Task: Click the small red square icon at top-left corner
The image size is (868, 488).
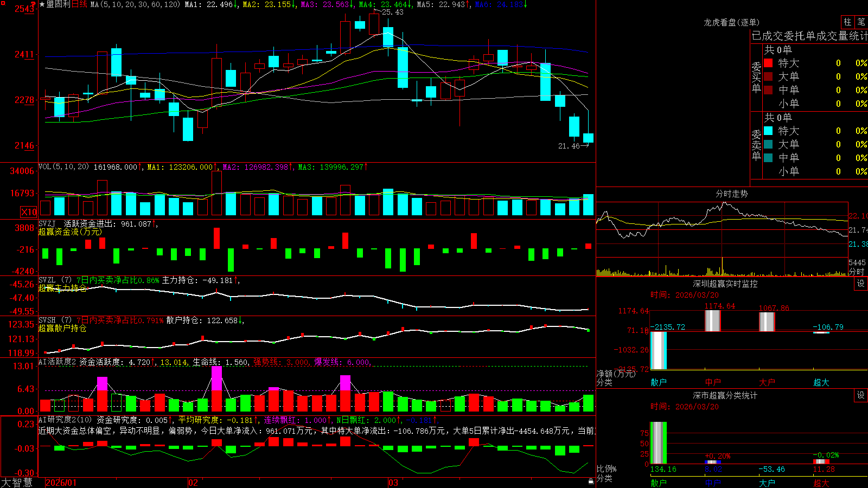Action: point(3,3)
